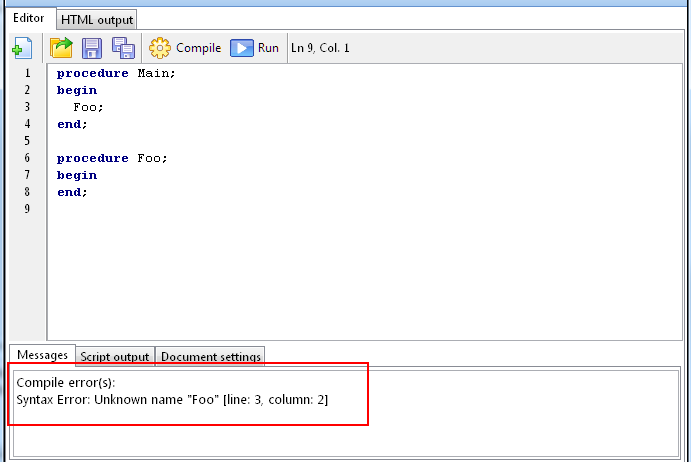
Task: Select the Syntax Error message about "Foo"
Action: click(172, 400)
